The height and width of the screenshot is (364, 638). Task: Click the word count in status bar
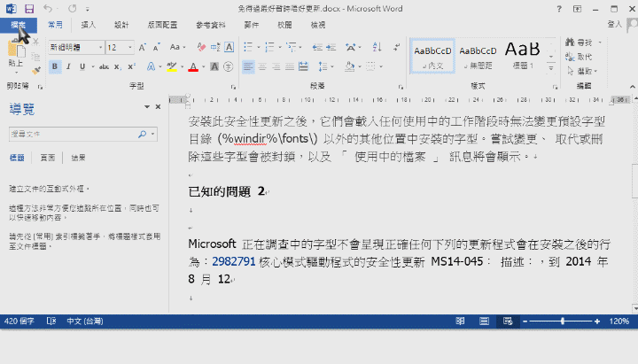pos(19,321)
